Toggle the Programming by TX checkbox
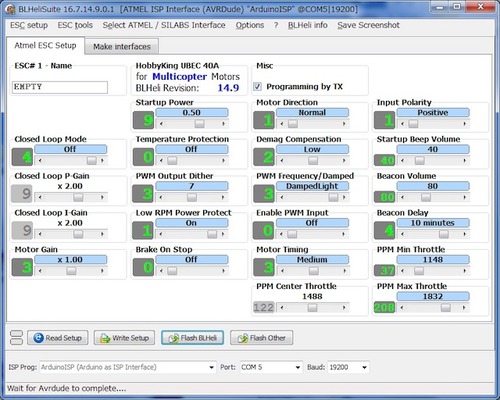500x400 pixels. 257,87
